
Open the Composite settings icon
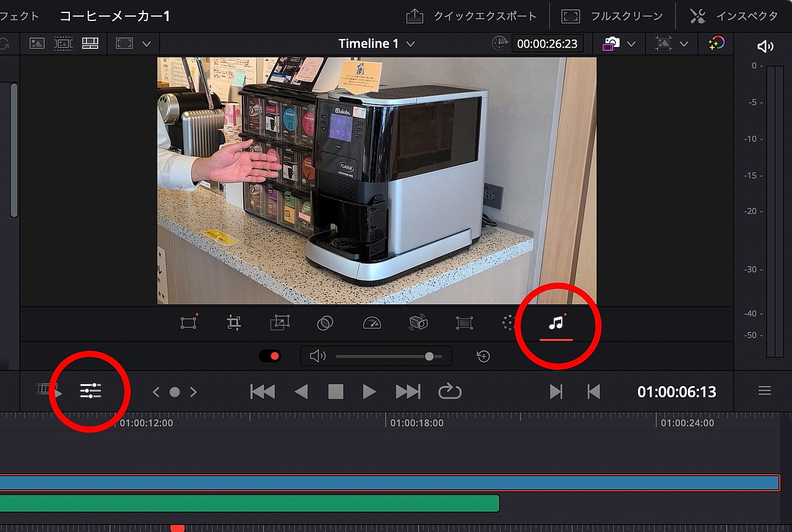click(325, 323)
